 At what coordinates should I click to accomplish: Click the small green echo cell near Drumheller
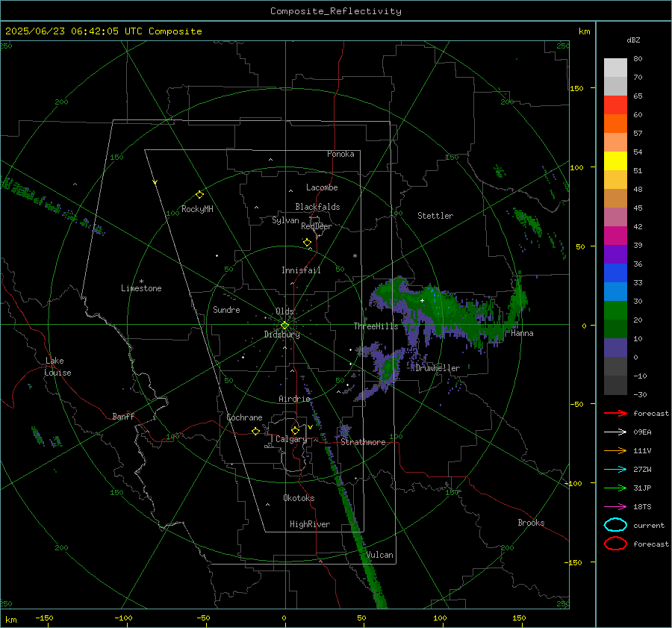tap(389, 368)
